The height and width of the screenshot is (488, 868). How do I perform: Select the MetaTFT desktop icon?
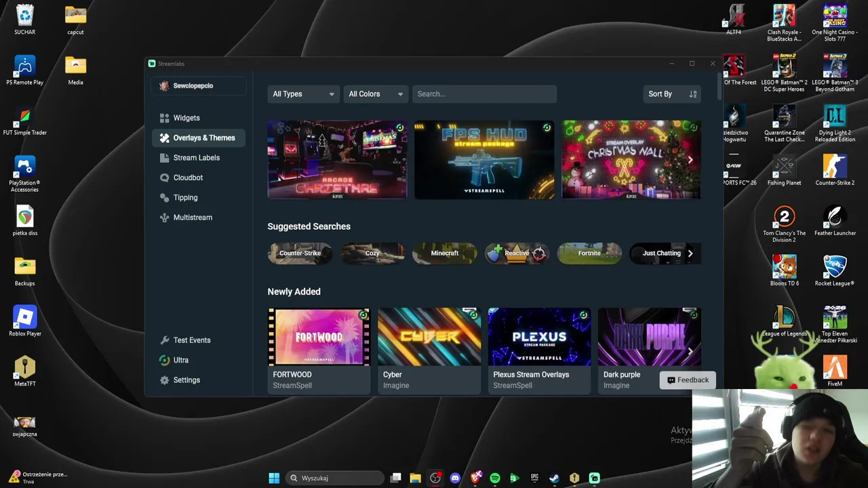pos(25,371)
